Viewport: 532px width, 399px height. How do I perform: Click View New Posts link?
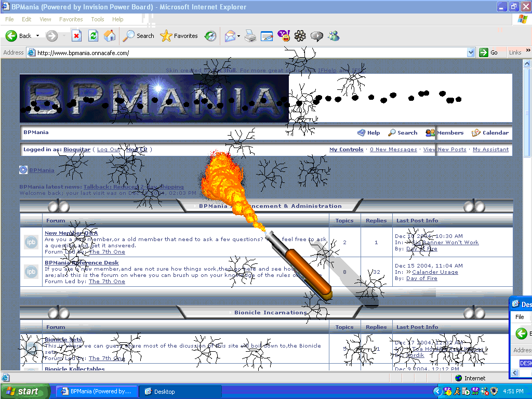point(445,149)
